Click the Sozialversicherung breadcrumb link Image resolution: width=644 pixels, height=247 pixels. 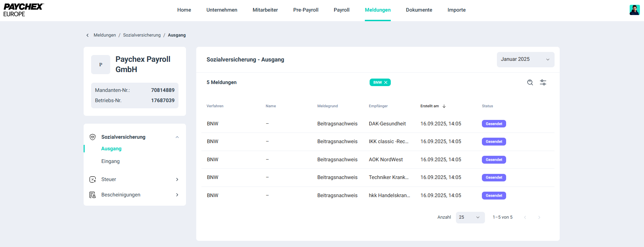pyautogui.click(x=142, y=35)
